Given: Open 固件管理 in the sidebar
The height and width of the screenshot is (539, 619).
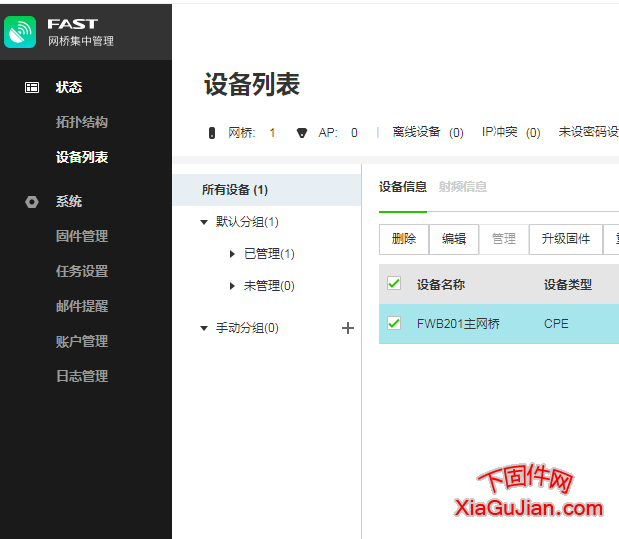Looking at the screenshot, I should click(x=82, y=236).
